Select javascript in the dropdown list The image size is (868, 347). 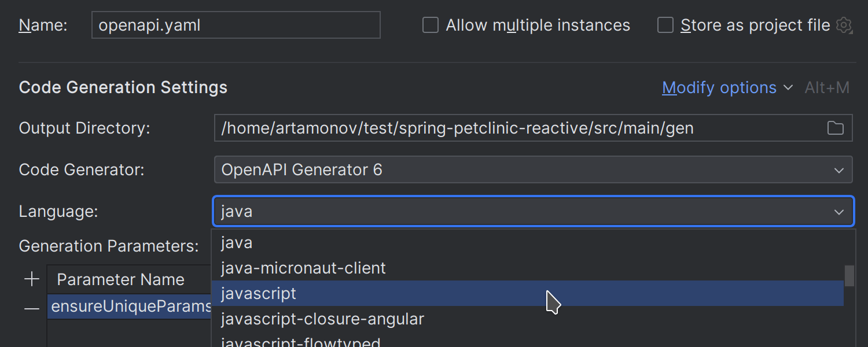[x=259, y=294]
